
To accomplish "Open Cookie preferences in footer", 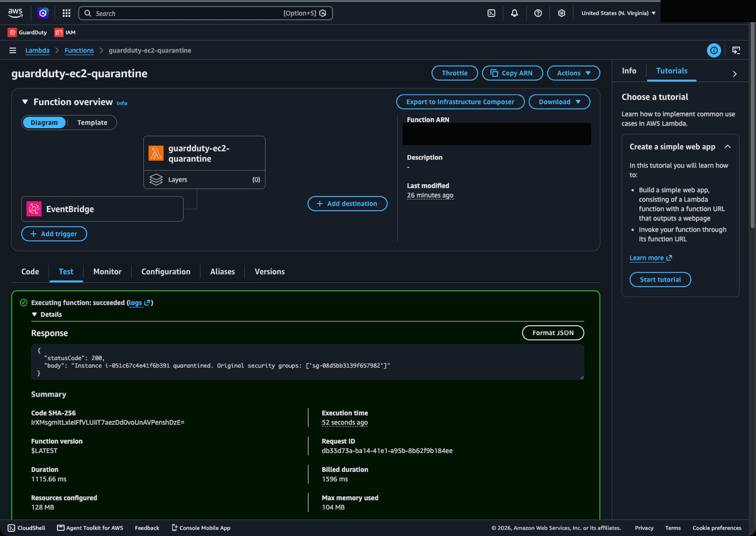I will point(716,528).
